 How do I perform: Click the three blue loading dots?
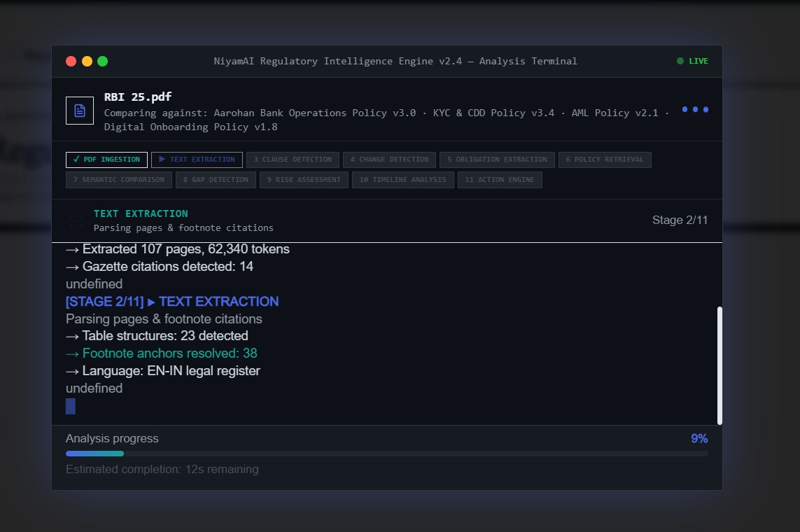click(x=695, y=109)
